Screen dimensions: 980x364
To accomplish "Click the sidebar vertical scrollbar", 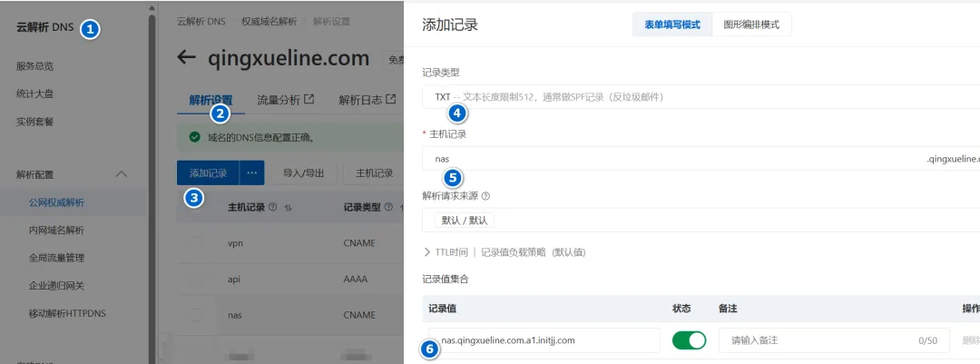I will pos(152,188).
